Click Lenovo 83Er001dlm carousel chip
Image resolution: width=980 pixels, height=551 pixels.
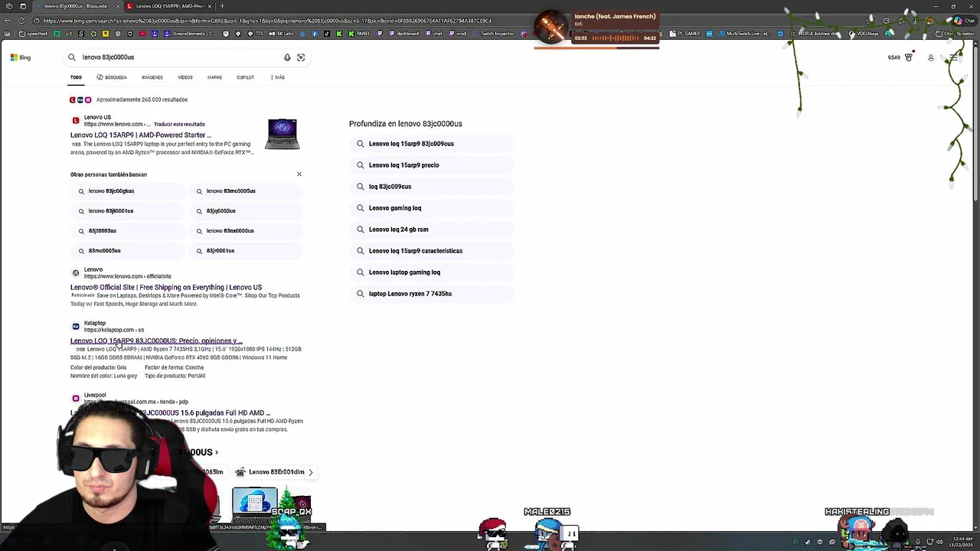pyautogui.click(x=270, y=472)
